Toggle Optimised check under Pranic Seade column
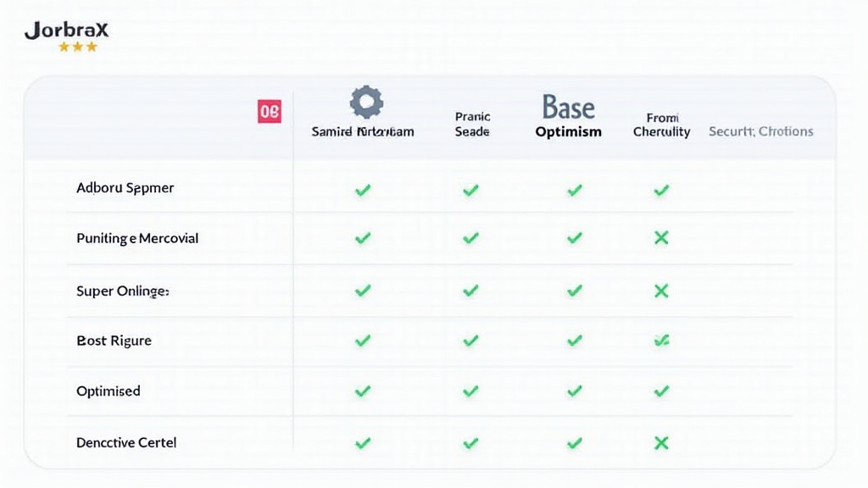This screenshot has width=868, height=488. point(470,391)
